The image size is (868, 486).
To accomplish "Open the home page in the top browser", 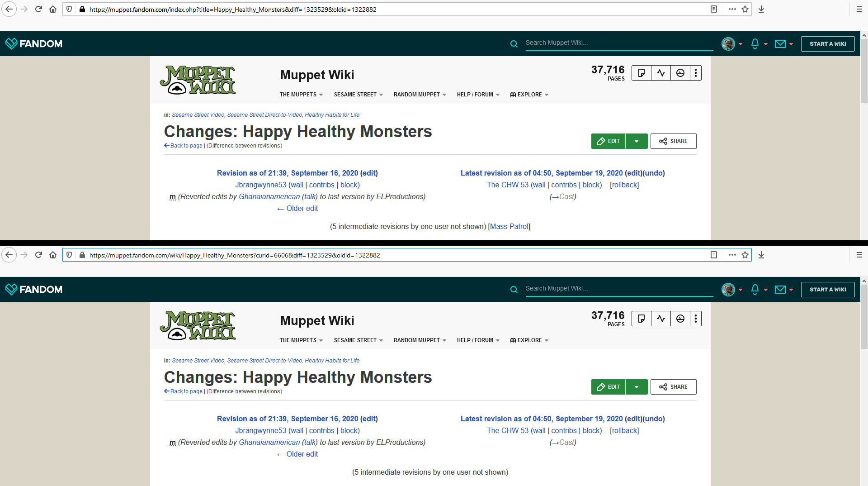I will 53,9.
